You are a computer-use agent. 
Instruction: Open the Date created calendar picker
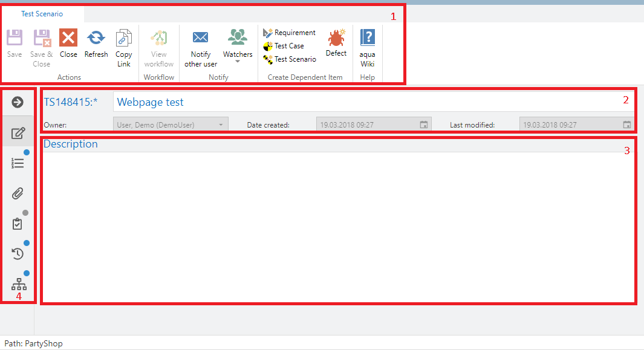[x=424, y=125]
